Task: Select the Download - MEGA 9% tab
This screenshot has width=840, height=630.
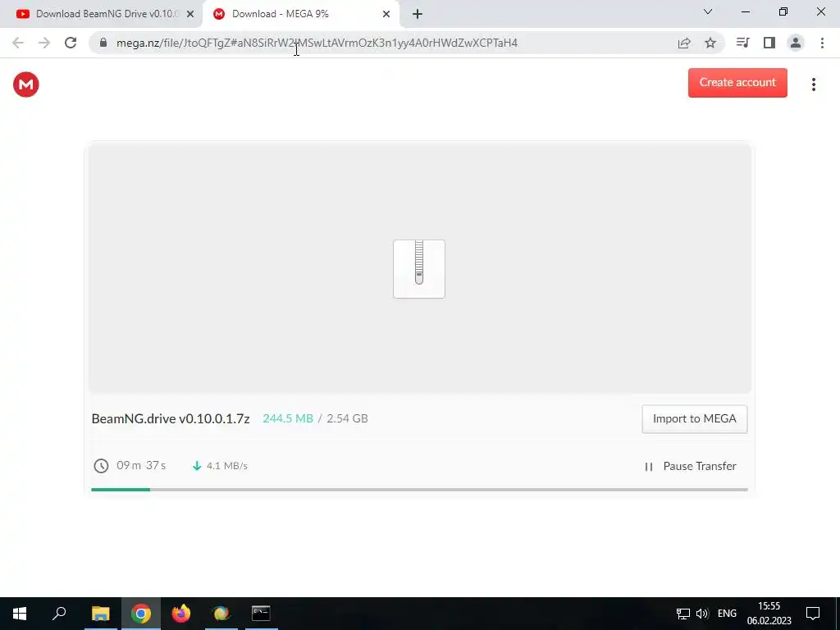Action: [300, 14]
